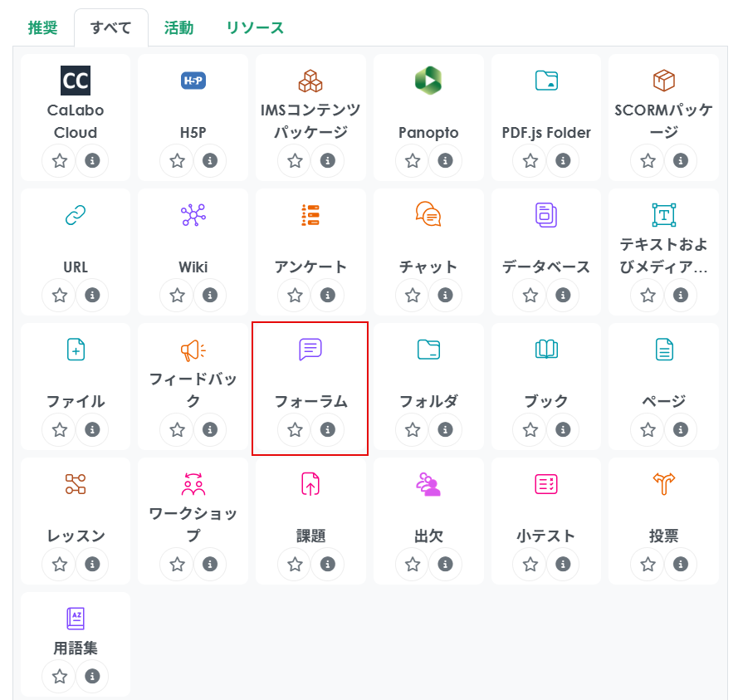Star the 投票 activity
Viewport: 738px width, 700px height.
[x=648, y=564]
